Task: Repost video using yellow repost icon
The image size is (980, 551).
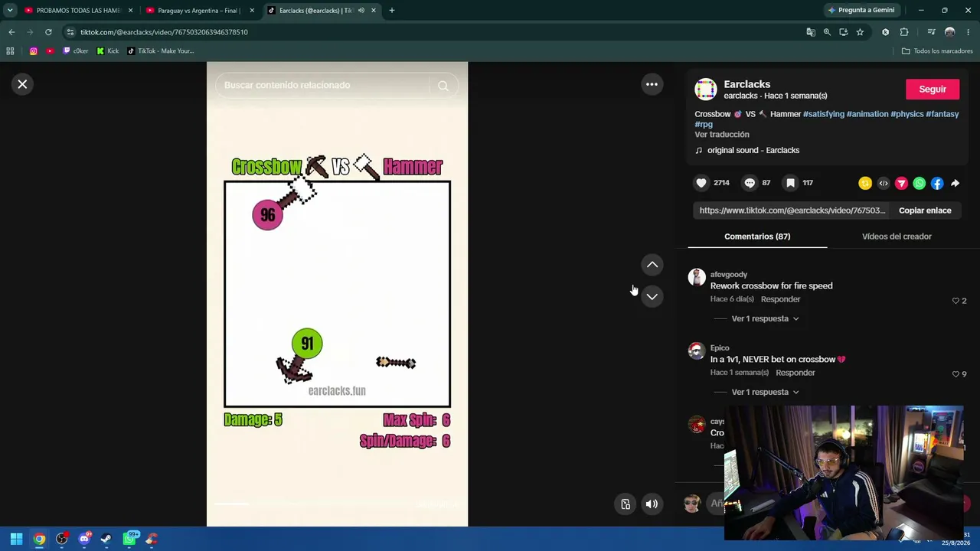Action: click(x=865, y=183)
